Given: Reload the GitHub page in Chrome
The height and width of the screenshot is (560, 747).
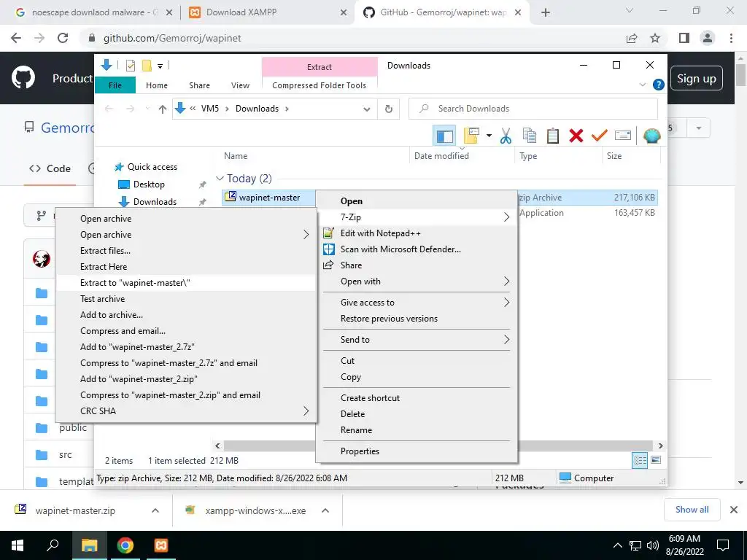Looking at the screenshot, I should tap(63, 38).
